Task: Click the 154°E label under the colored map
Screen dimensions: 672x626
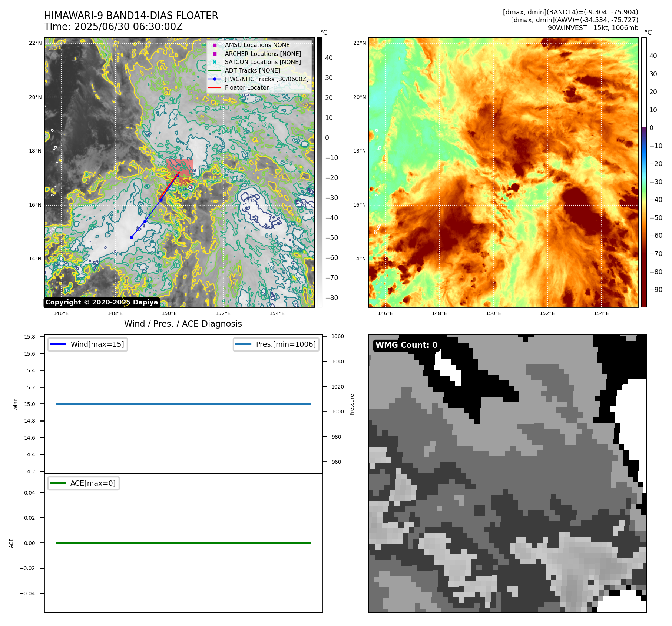Action: [x=601, y=313]
